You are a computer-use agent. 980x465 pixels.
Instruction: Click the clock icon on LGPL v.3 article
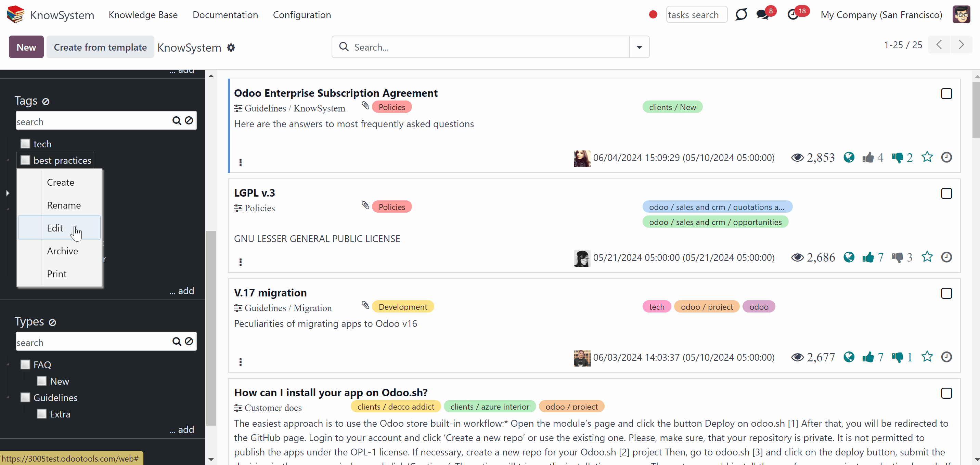click(x=946, y=257)
